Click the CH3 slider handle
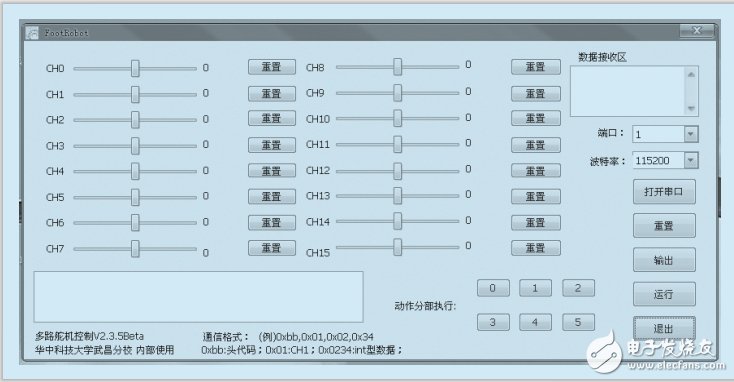The height and width of the screenshot is (382, 734). point(135,146)
